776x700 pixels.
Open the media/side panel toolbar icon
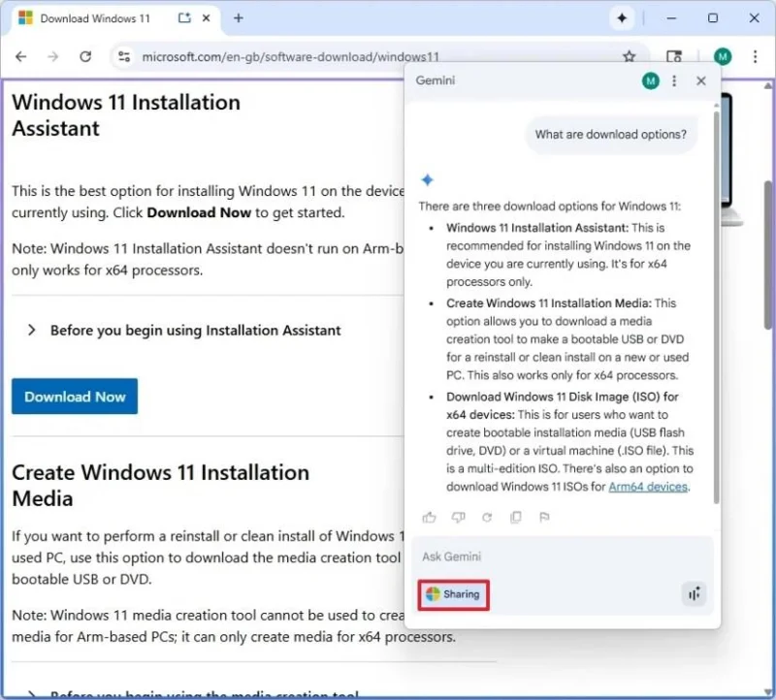point(674,57)
